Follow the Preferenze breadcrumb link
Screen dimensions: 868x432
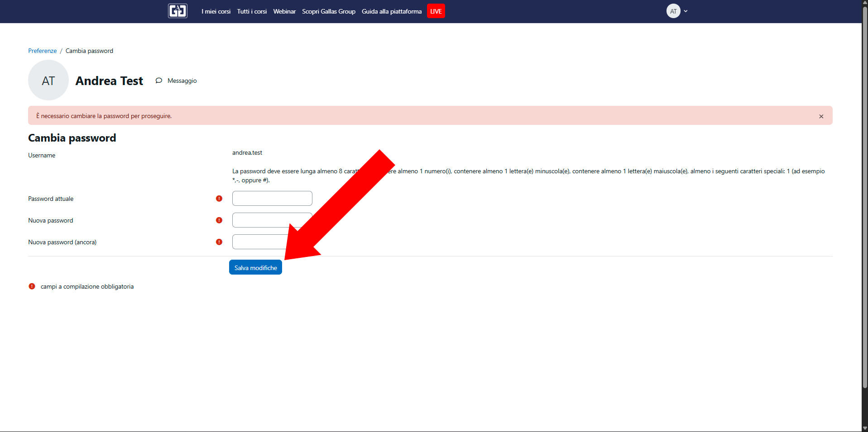point(42,51)
